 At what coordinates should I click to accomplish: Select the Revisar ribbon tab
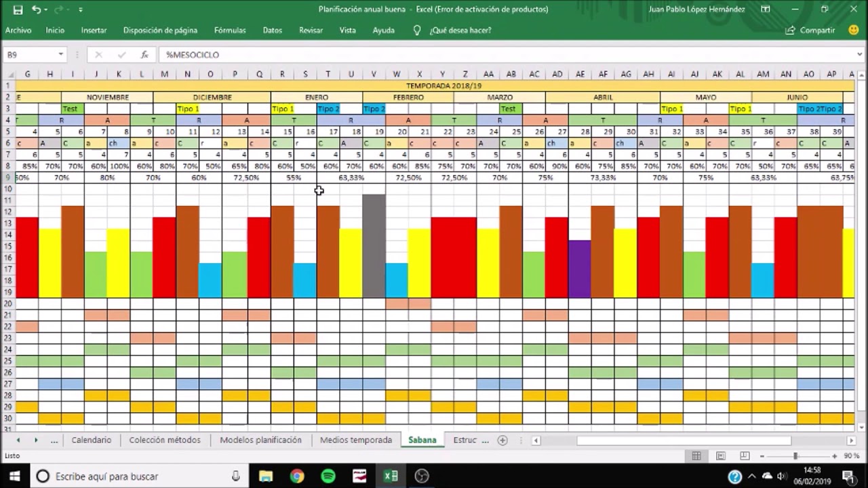coord(311,30)
